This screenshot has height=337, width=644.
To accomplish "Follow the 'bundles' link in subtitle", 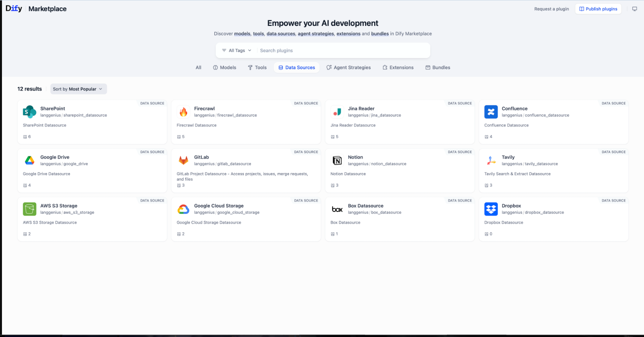I will point(380,34).
